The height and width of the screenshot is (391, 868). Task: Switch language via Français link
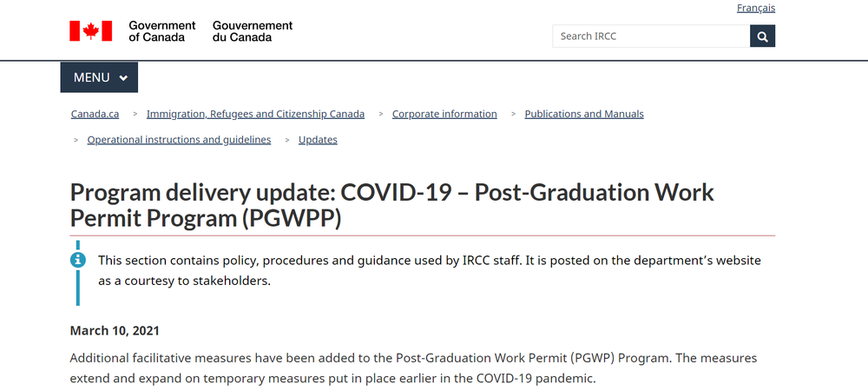tap(756, 9)
